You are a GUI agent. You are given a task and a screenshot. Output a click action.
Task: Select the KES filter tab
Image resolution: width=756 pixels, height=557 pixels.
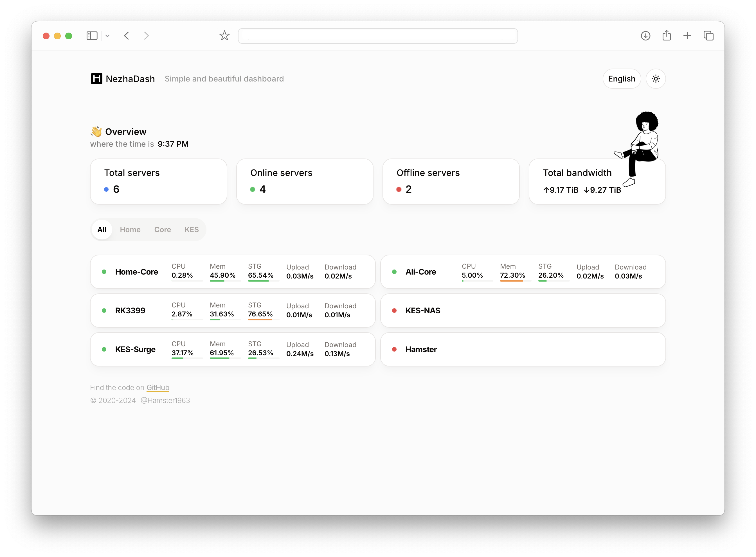coord(191,230)
